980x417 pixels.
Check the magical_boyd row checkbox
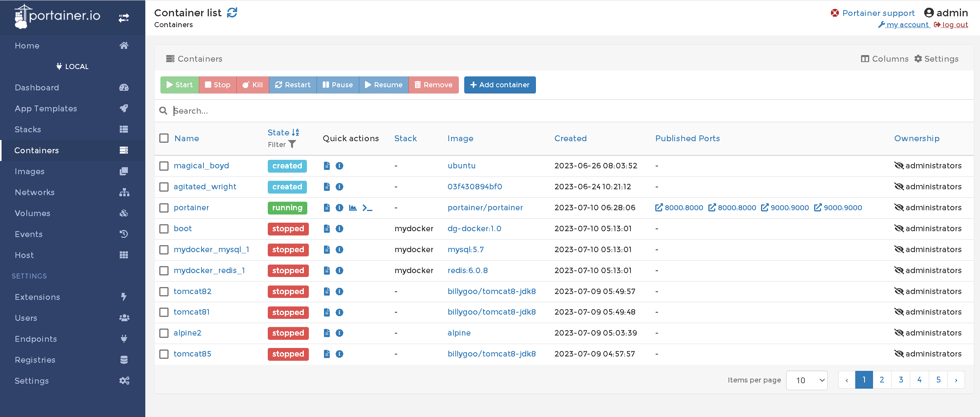click(164, 166)
